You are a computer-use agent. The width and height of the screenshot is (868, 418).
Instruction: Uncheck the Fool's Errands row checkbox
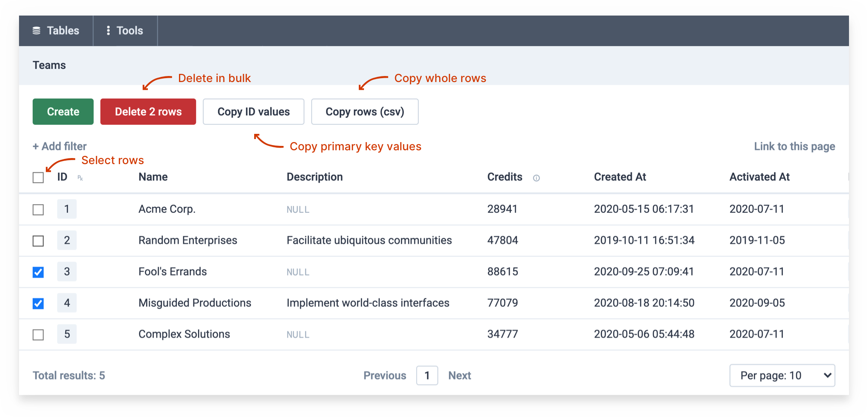click(38, 272)
